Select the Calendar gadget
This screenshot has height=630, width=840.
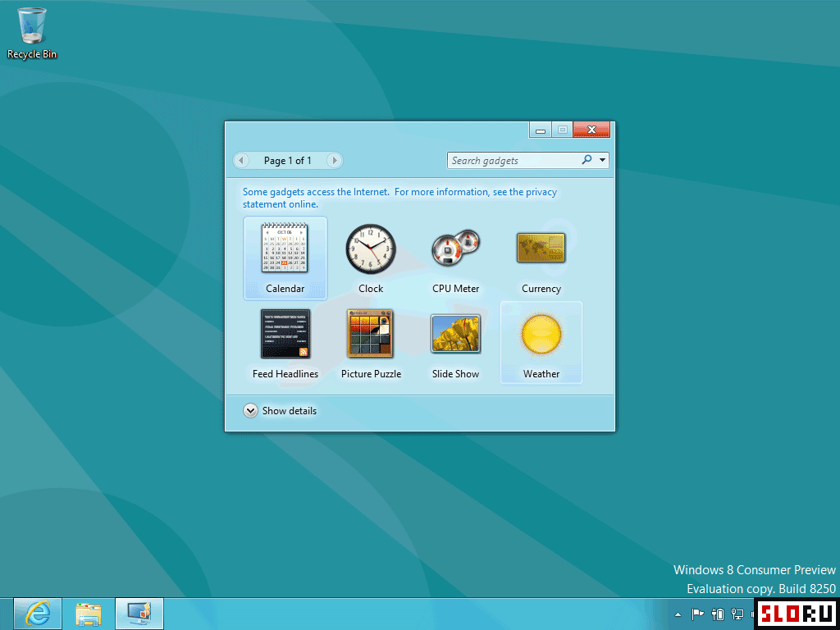285,258
